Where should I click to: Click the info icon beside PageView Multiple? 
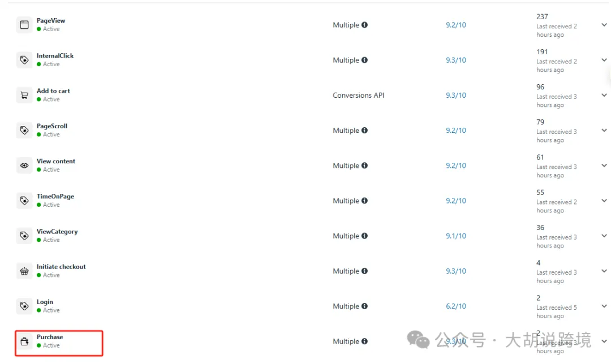tap(364, 25)
